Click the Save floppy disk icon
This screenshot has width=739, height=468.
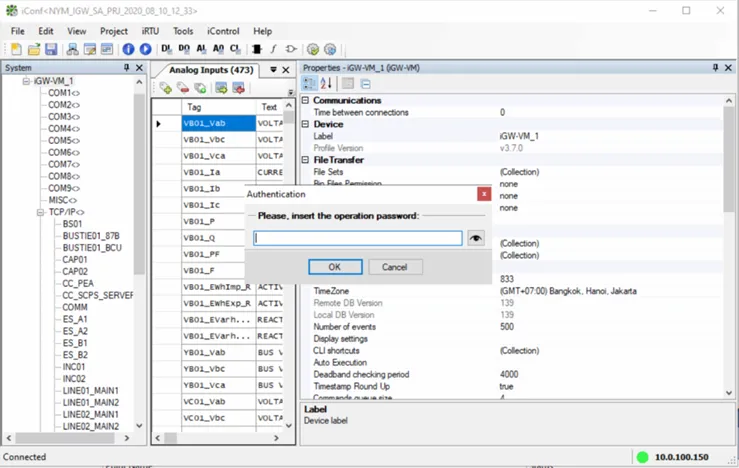(51, 49)
